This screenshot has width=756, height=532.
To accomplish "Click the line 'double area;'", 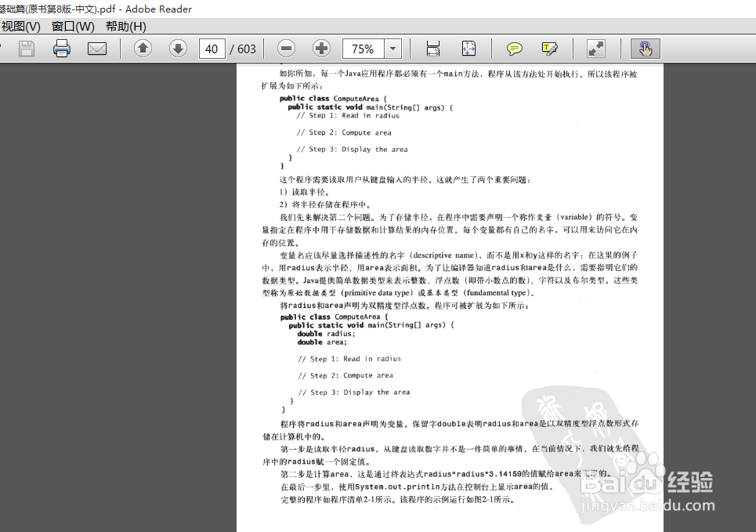I will pyautogui.click(x=321, y=342).
